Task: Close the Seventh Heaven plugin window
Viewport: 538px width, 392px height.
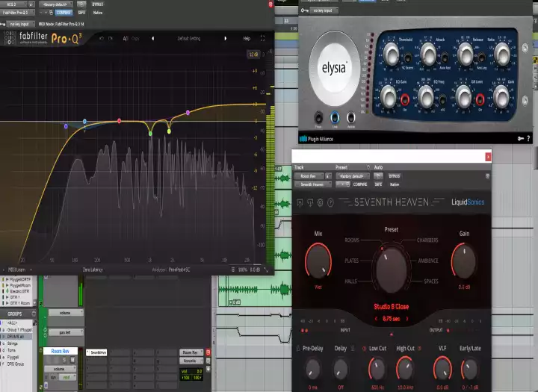Action: (488, 157)
